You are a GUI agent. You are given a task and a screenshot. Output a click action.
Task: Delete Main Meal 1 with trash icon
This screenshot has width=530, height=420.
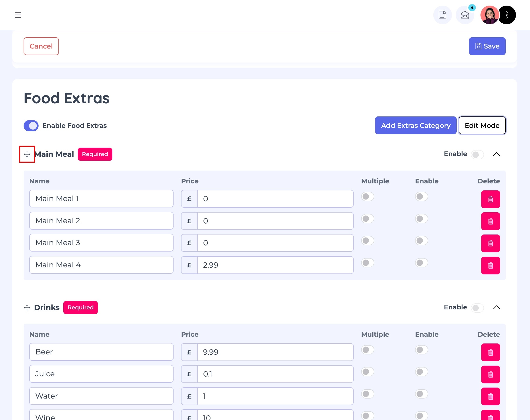point(491,199)
